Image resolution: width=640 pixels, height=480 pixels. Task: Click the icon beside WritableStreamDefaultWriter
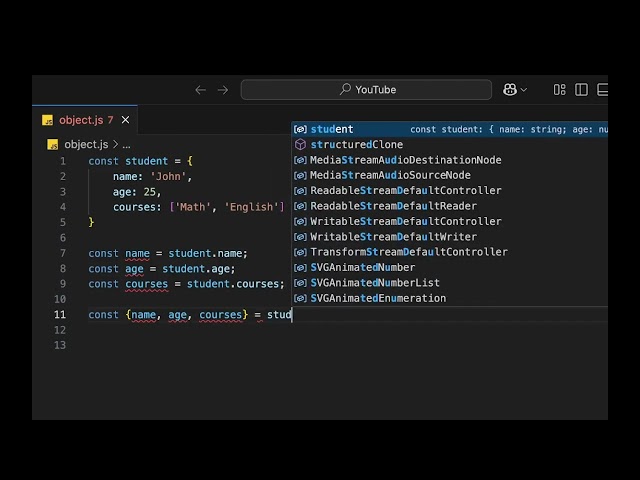(300, 237)
